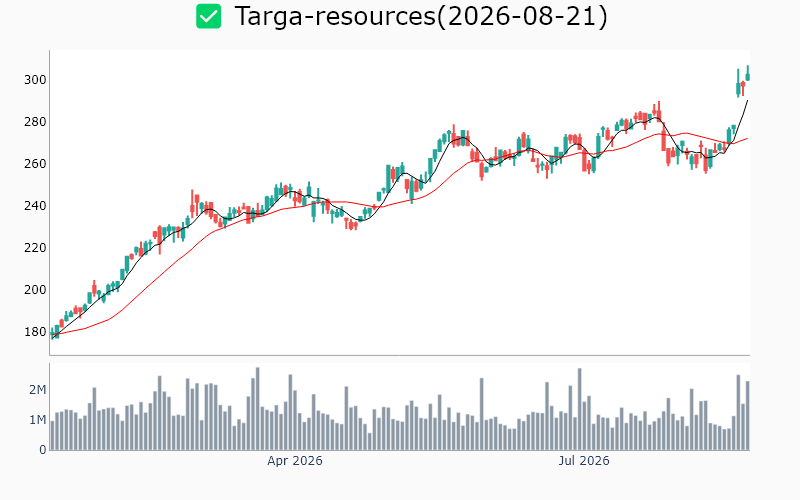Click the 260 price axis label
This screenshot has height=500, width=800.
tap(35, 164)
